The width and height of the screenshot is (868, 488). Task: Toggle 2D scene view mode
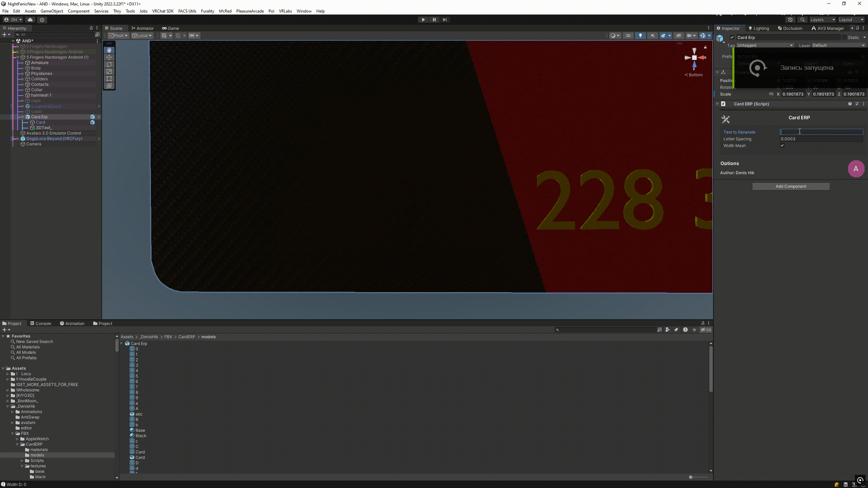tap(628, 36)
